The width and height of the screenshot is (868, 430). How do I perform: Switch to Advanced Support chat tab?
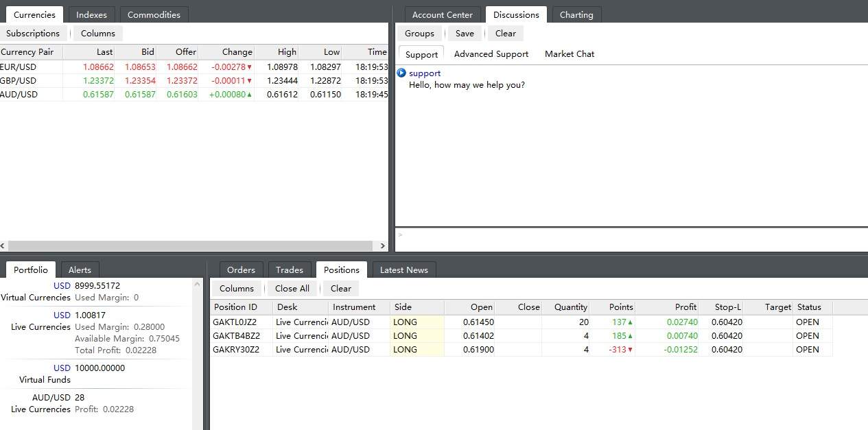(x=491, y=54)
